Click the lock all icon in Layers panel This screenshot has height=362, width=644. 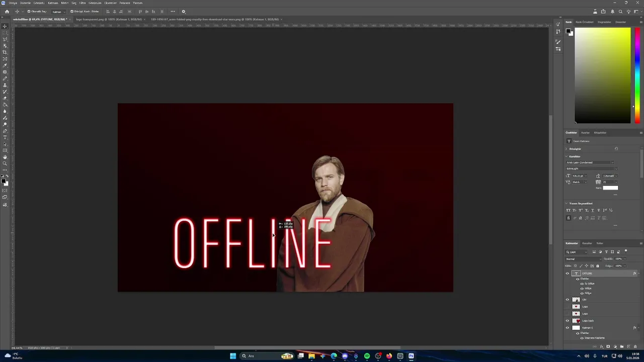pyautogui.click(x=598, y=266)
